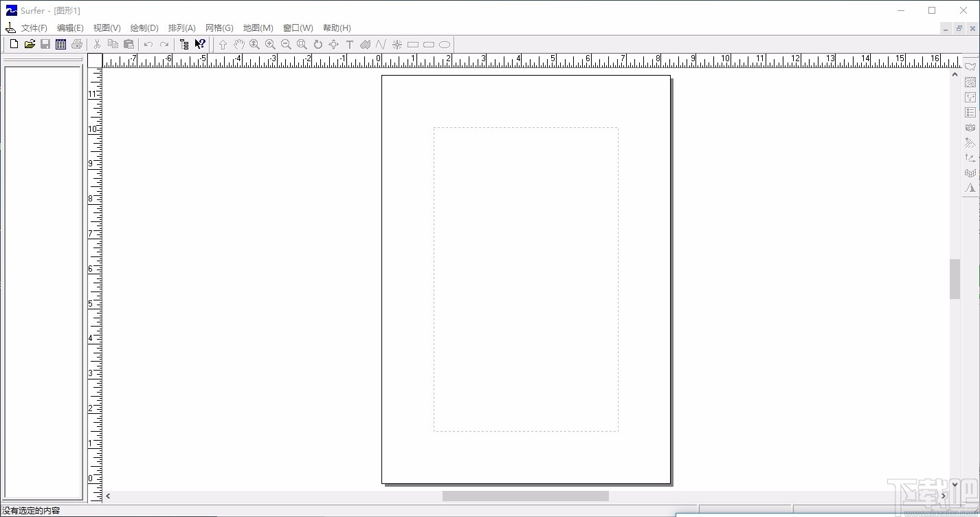
Task: Open a new worksheet
Action: [x=60, y=44]
